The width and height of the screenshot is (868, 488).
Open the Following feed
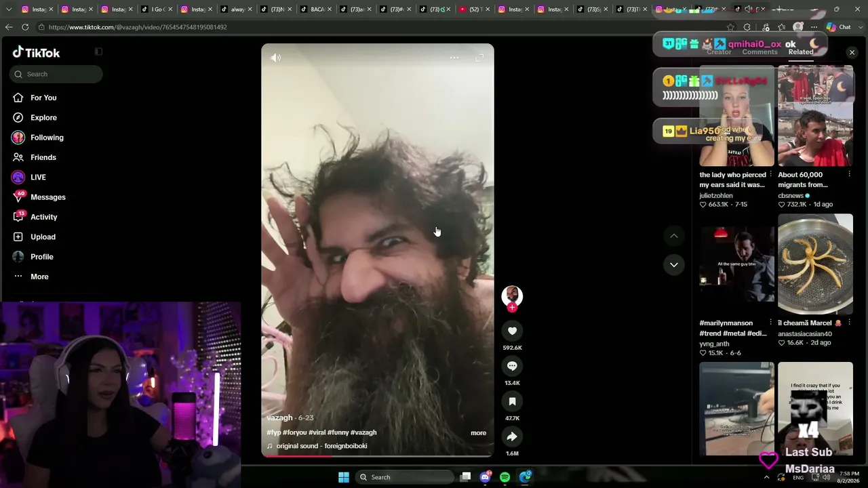coord(47,138)
